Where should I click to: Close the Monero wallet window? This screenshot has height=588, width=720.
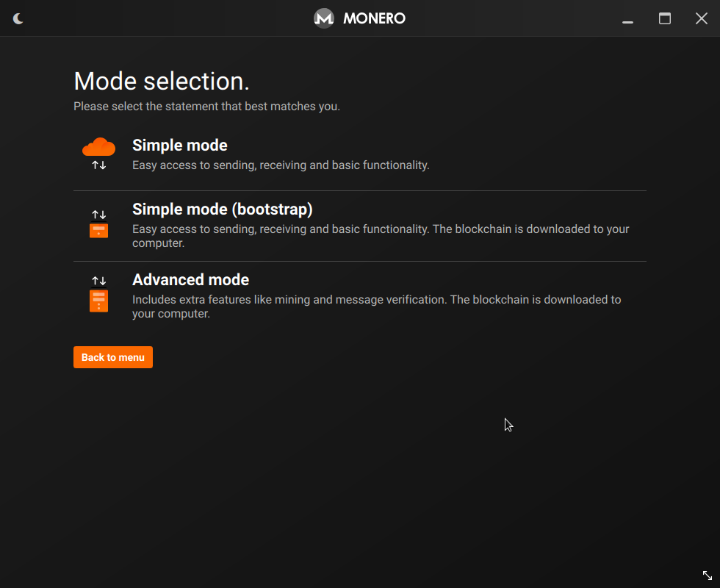pos(702,18)
